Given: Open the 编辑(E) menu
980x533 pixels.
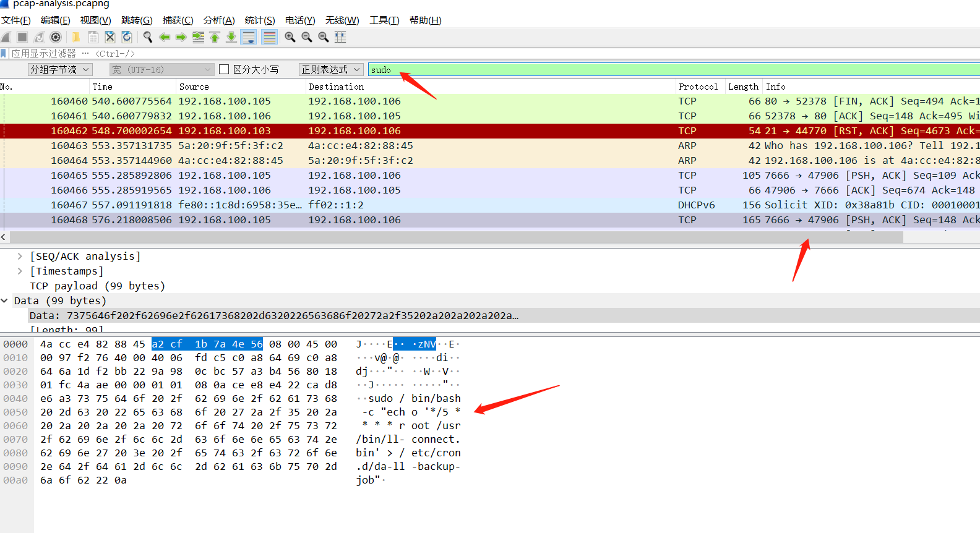Looking at the screenshot, I should click(56, 20).
